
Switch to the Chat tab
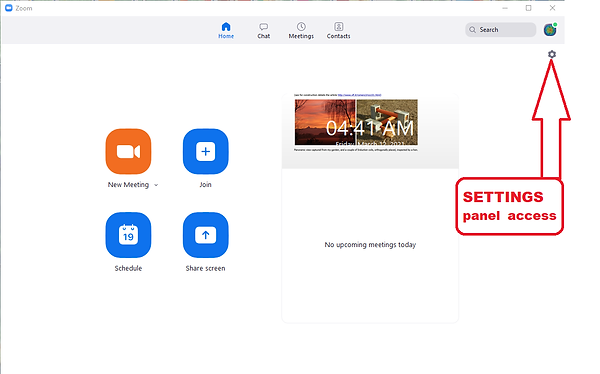(x=263, y=30)
